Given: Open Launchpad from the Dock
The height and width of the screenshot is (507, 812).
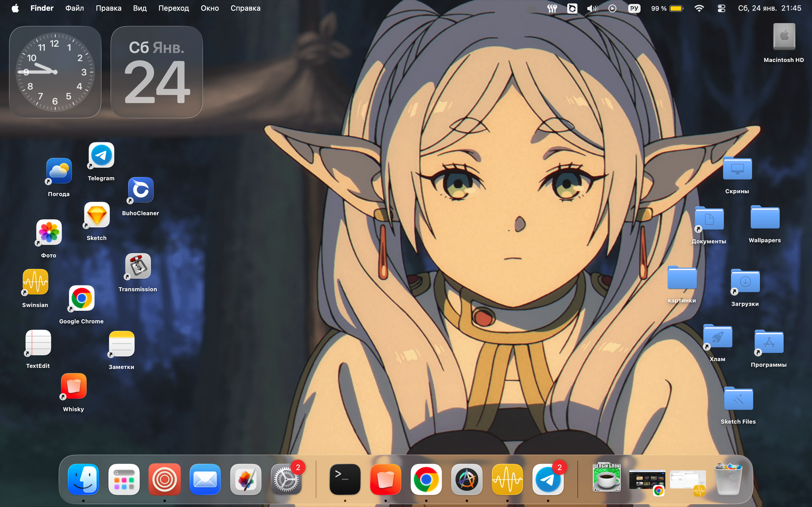Looking at the screenshot, I should click(x=124, y=479).
